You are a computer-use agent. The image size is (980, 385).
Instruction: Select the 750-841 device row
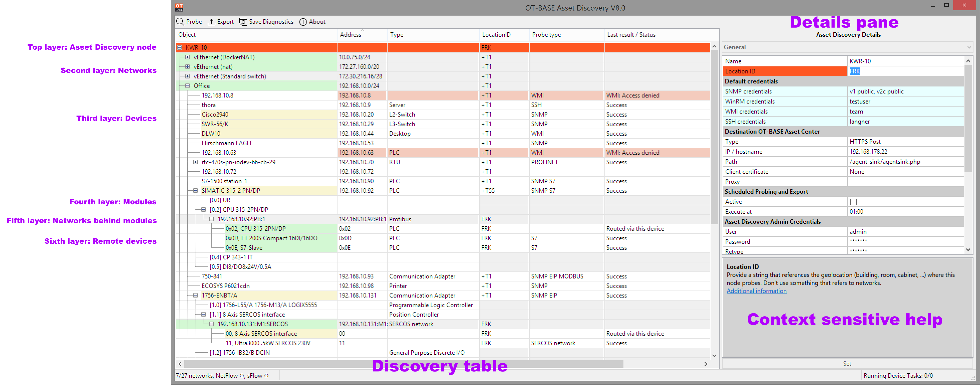tap(443, 276)
